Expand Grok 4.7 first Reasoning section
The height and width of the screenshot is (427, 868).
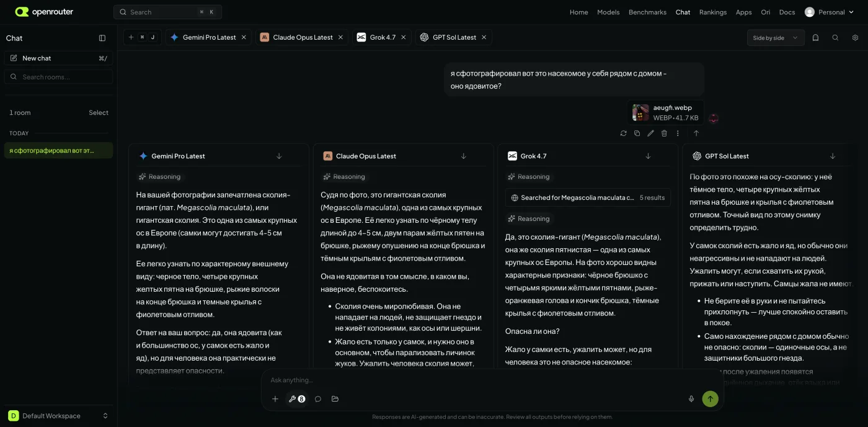529,177
